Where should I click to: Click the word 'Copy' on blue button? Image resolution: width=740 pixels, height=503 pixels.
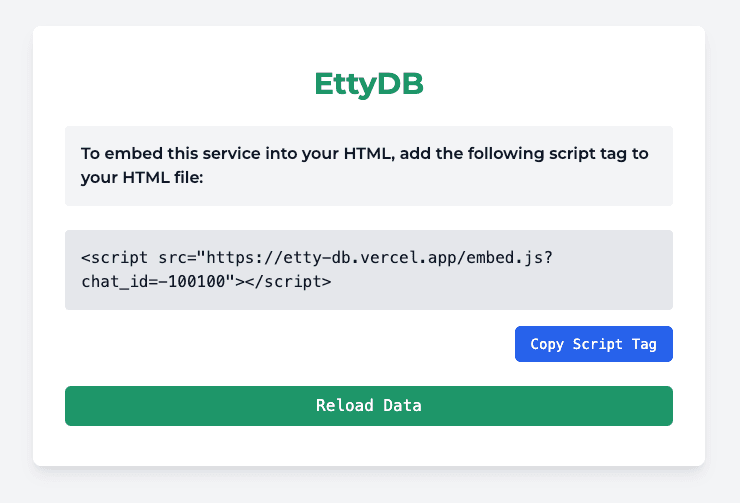547,344
